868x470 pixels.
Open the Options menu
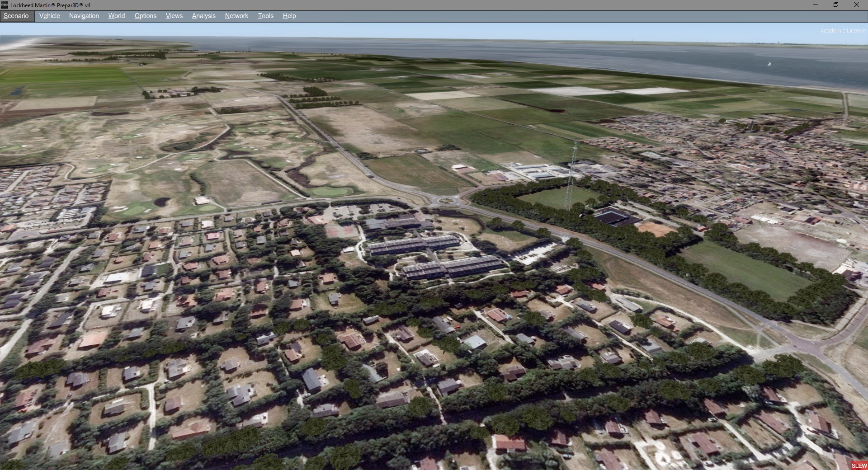(146, 16)
